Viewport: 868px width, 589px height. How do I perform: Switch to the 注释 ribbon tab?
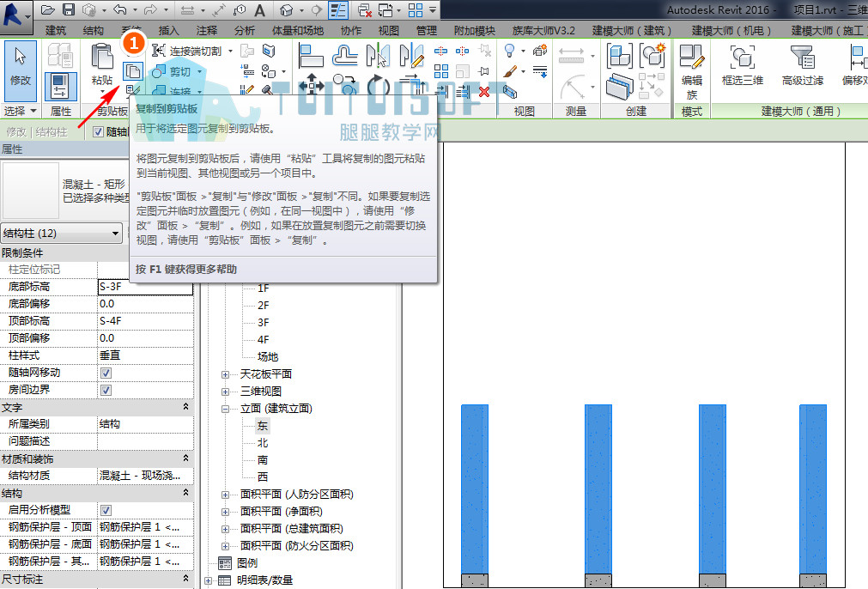206,30
